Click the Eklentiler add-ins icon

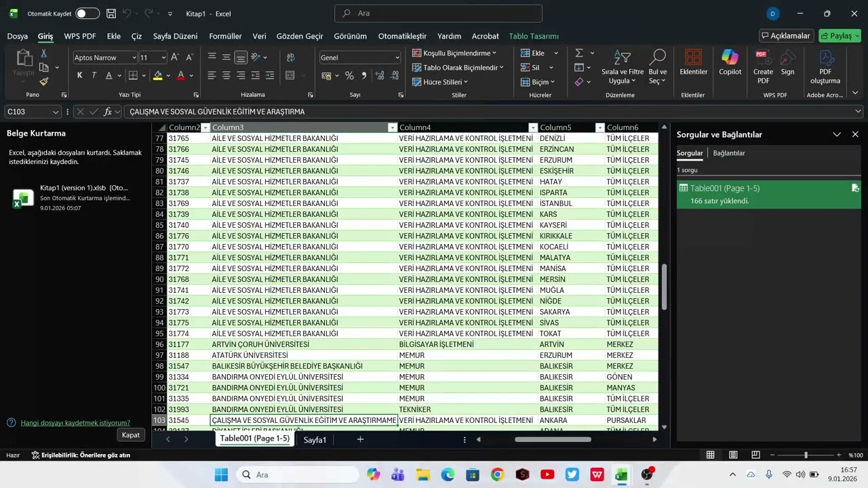693,62
